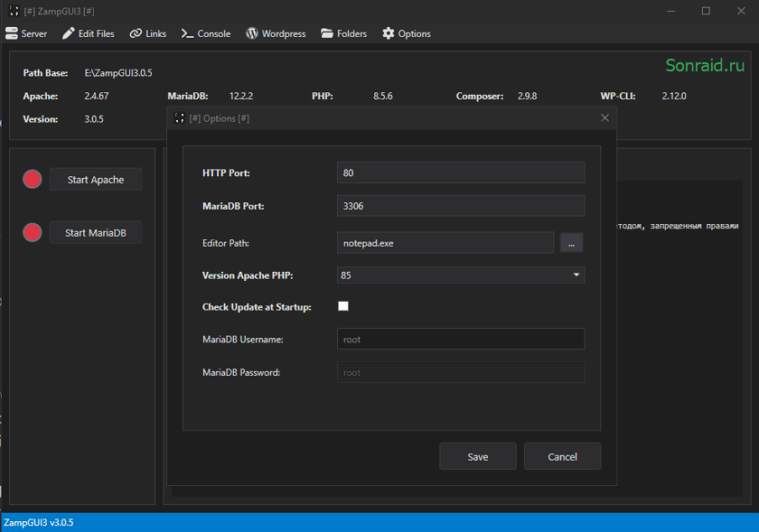Click the Path Base value E:\ZampGUI3.0.5
759x532 pixels.
[118, 73]
